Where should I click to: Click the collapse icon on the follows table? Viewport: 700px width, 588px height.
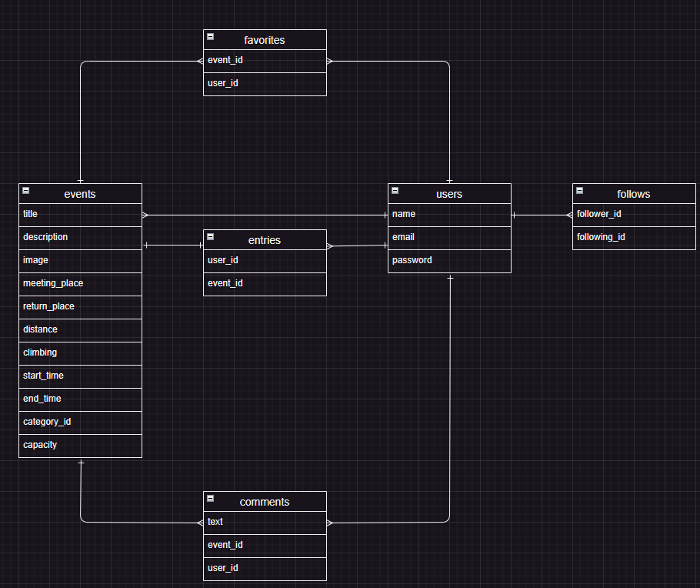tap(579, 190)
